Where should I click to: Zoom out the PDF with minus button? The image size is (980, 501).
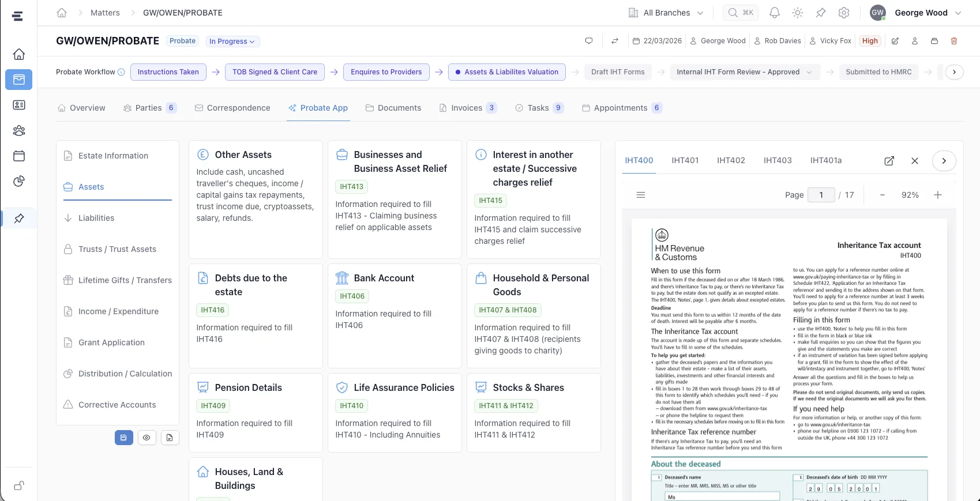pyautogui.click(x=883, y=195)
